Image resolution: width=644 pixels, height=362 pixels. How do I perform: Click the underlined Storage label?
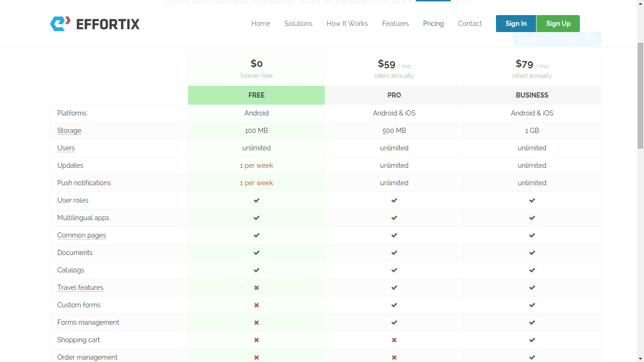click(69, 131)
